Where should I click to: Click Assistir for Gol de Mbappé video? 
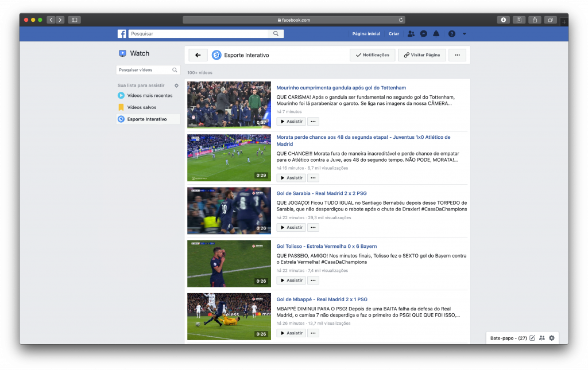[x=291, y=333]
